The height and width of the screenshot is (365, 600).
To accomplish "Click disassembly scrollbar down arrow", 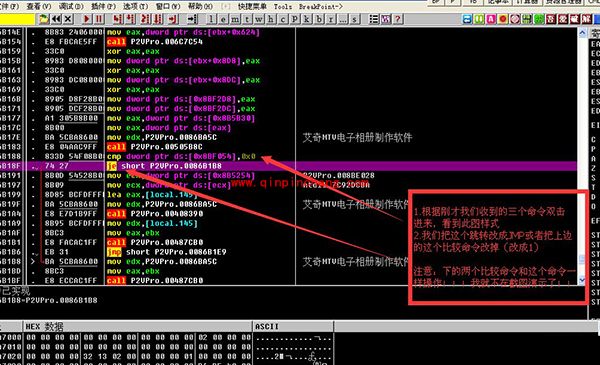I will (582, 280).
